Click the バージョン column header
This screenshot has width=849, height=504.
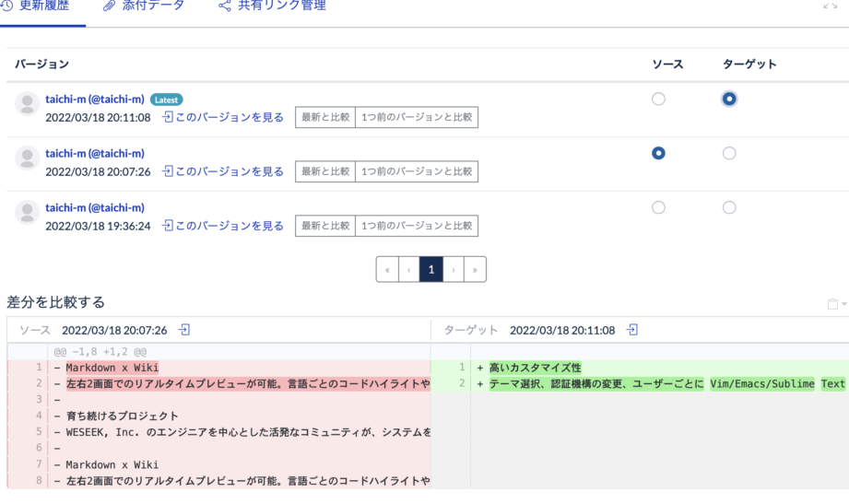41,64
